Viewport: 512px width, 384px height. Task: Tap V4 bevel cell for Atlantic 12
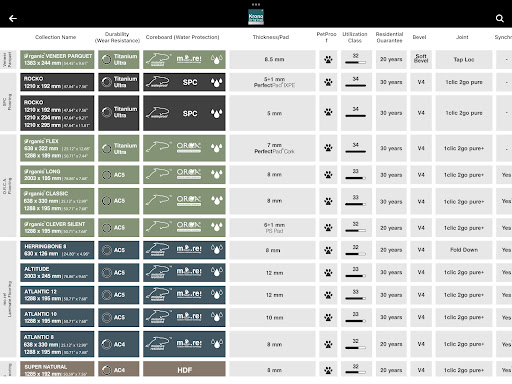(421, 295)
